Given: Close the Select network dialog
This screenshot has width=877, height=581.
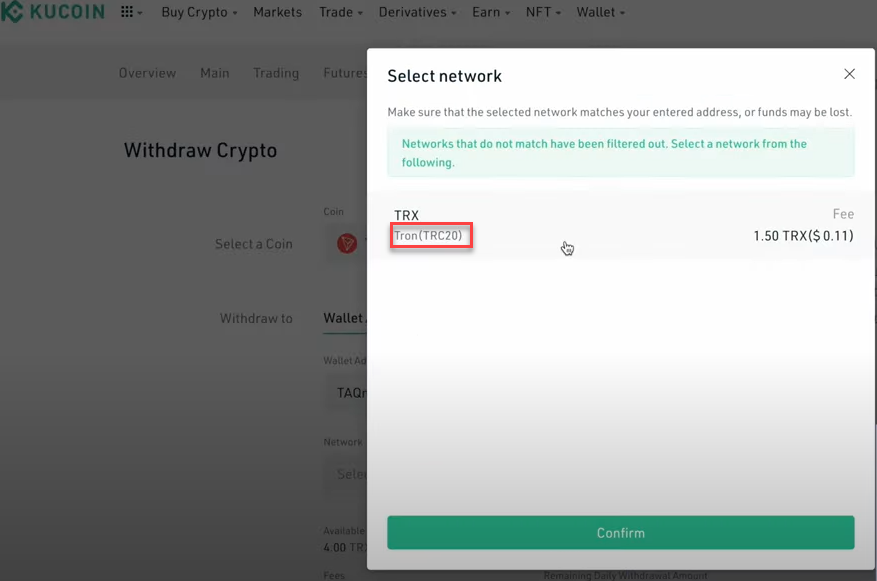Looking at the screenshot, I should (849, 74).
